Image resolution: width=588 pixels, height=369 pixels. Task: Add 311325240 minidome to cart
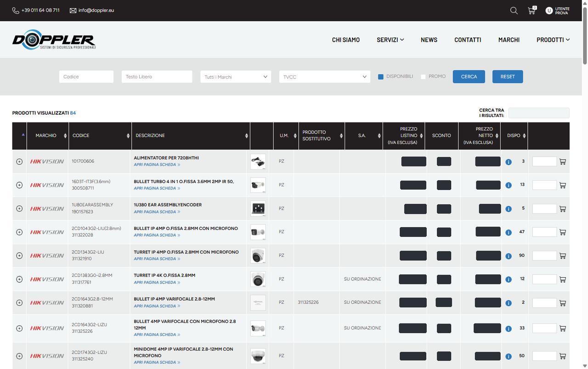point(563,356)
